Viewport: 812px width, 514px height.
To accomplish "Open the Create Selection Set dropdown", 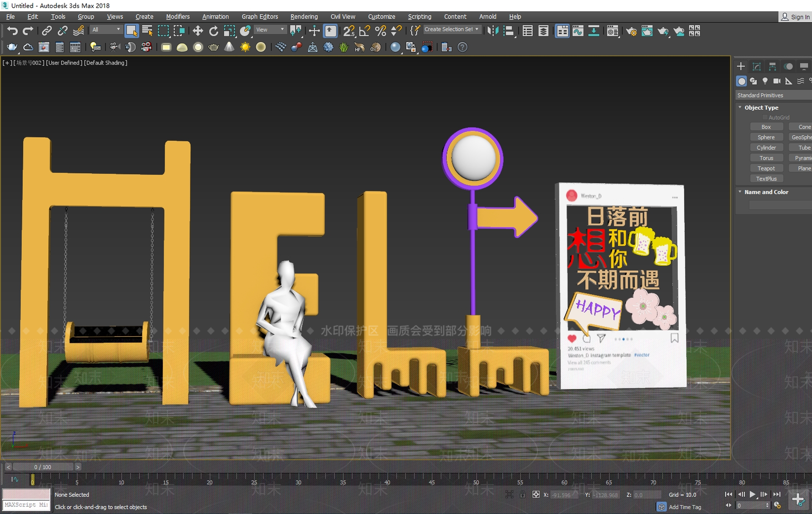I will point(451,29).
